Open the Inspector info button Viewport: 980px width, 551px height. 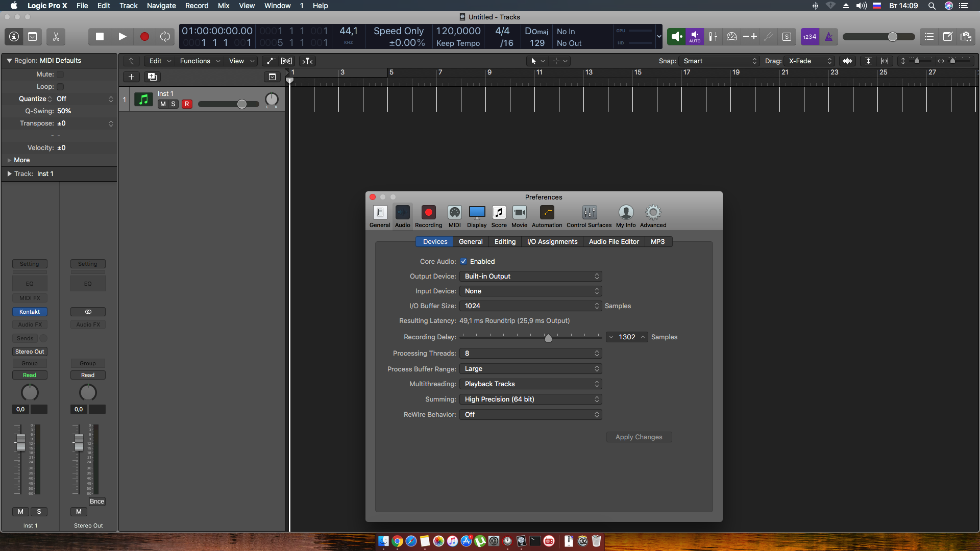point(14,37)
